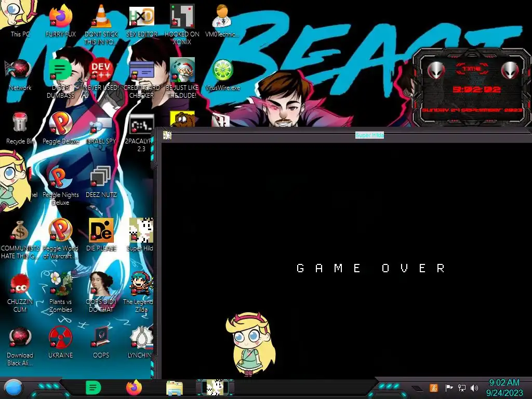Click the network tray icon

click(462, 388)
